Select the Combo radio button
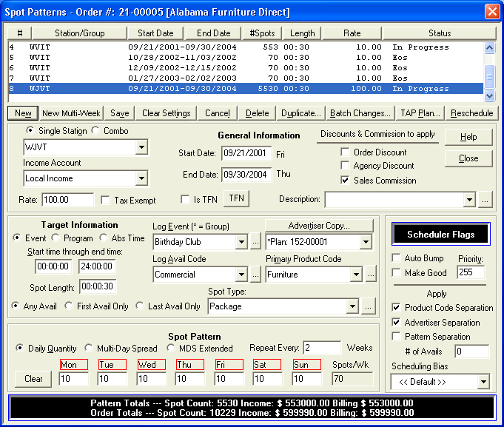Image resolution: width=504 pixels, height=427 pixels. click(95, 130)
